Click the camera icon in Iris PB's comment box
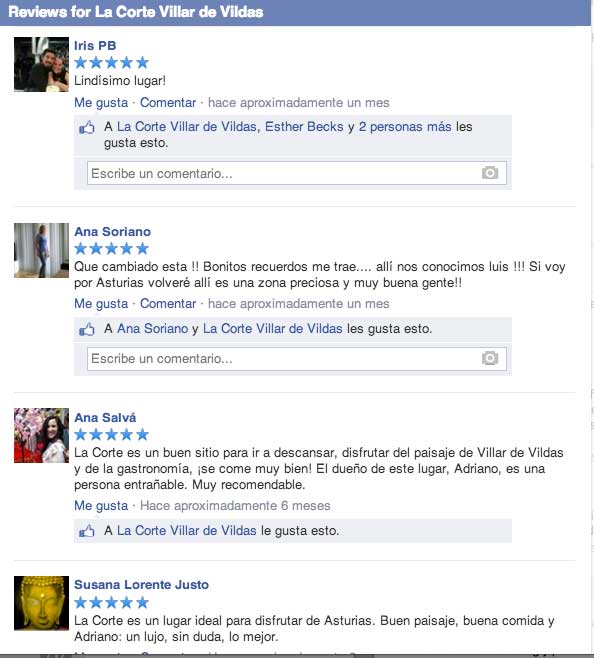The width and height of the screenshot is (594, 658). [490, 172]
